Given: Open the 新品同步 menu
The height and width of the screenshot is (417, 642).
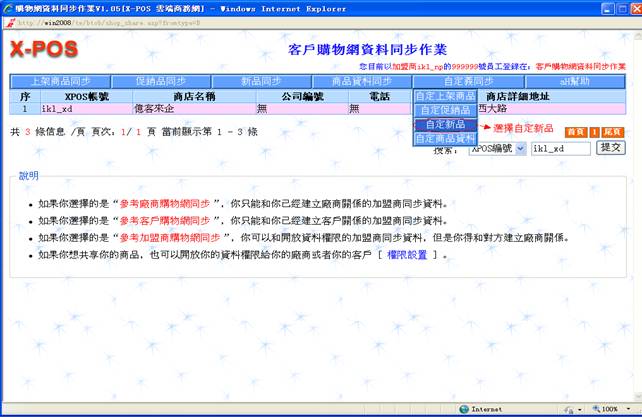Looking at the screenshot, I should tap(262, 81).
